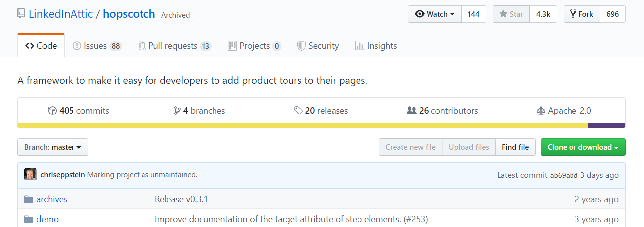This screenshot has height=227, width=644.
Task: Click the commits clock icon
Action: point(52,111)
